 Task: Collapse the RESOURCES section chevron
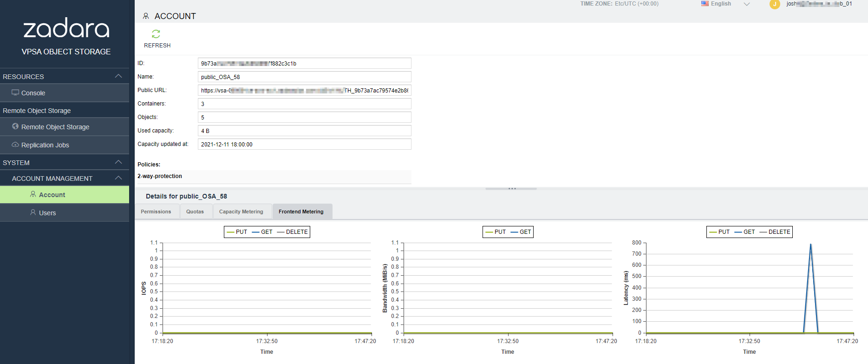pyautogui.click(x=118, y=76)
